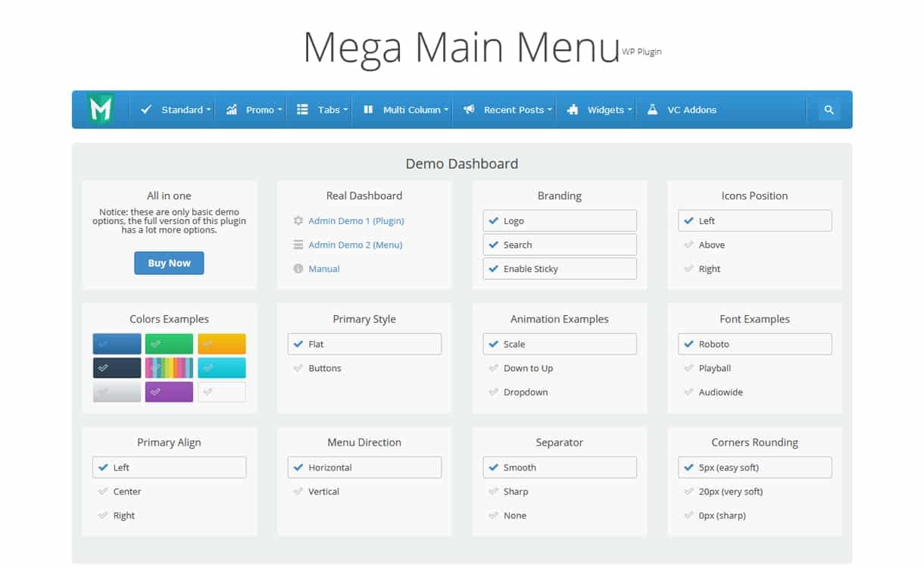Click the columns icon beside Multi Column
This screenshot has height=568, width=924.
tap(368, 110)
